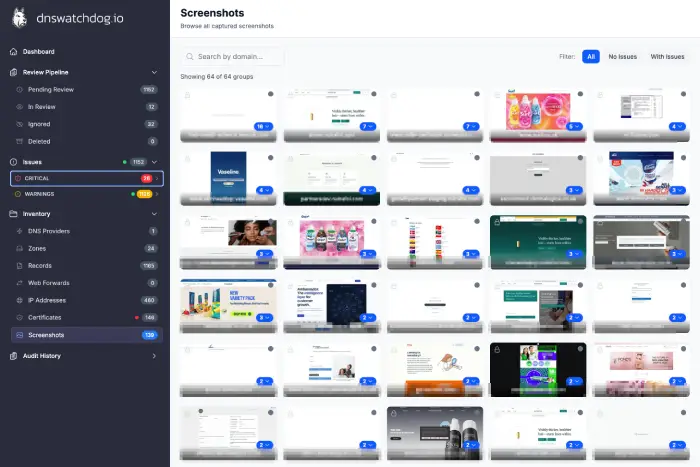Open Records via its document icon
The width and height of the screenshot is (700, 467).
pyautogui.click(x=19, y=266)
